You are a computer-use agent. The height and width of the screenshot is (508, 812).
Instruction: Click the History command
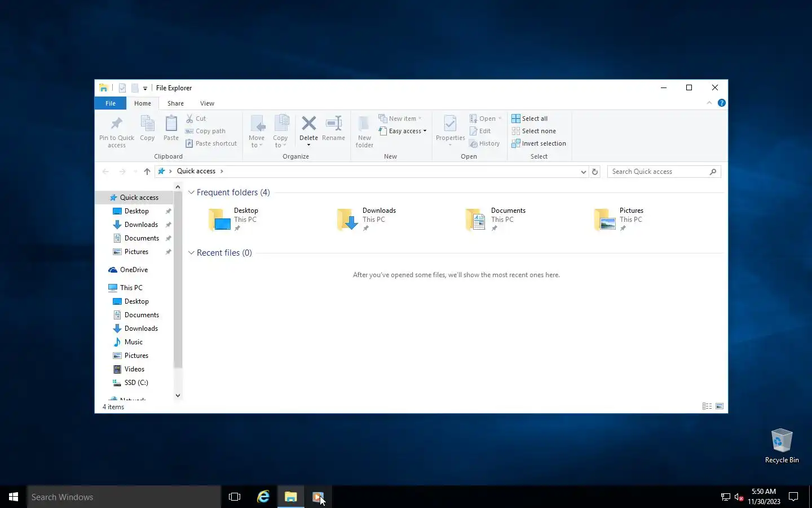pos(484,143)
